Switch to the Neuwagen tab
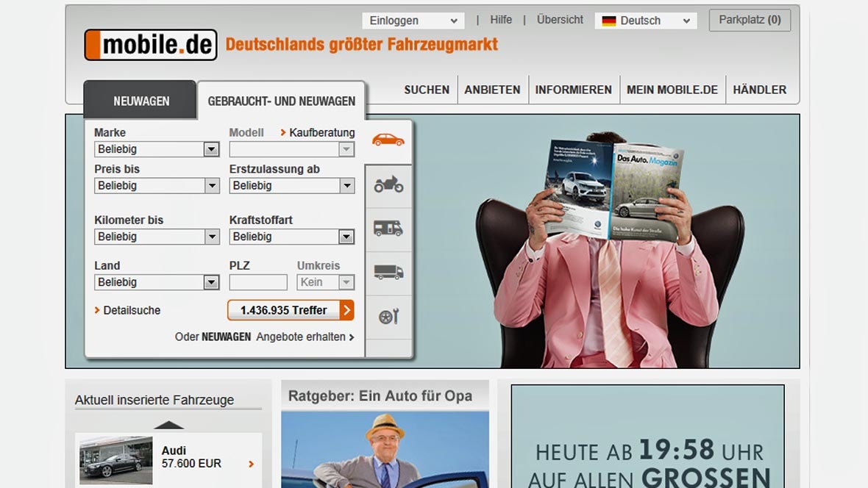The height and width of the screenshot is (488, 868). tap(140, 101)
